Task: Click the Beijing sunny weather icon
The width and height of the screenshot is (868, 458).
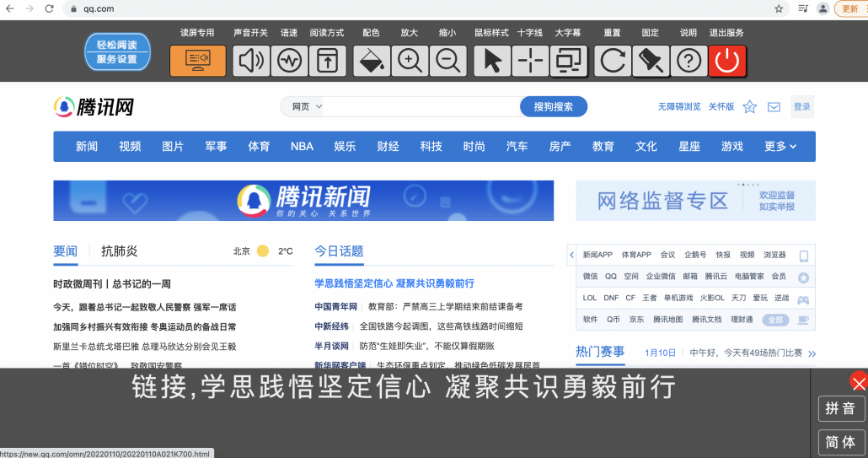Action: 263,251
